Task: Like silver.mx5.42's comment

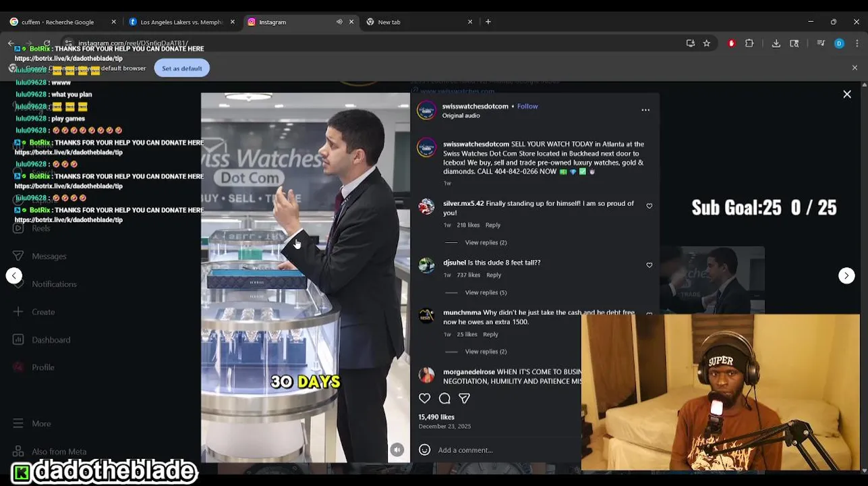Action: tap(649, 206)
